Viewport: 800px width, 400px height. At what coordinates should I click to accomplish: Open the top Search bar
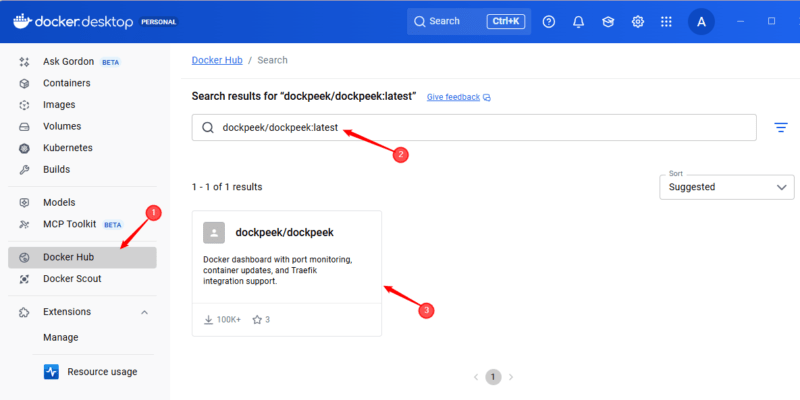point(469,21)
